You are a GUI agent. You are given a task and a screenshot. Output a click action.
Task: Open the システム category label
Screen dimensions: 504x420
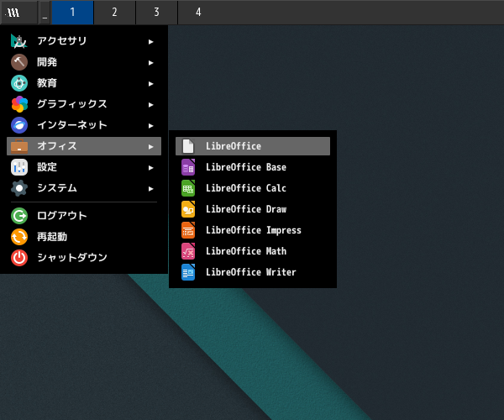tap(57, 187)
